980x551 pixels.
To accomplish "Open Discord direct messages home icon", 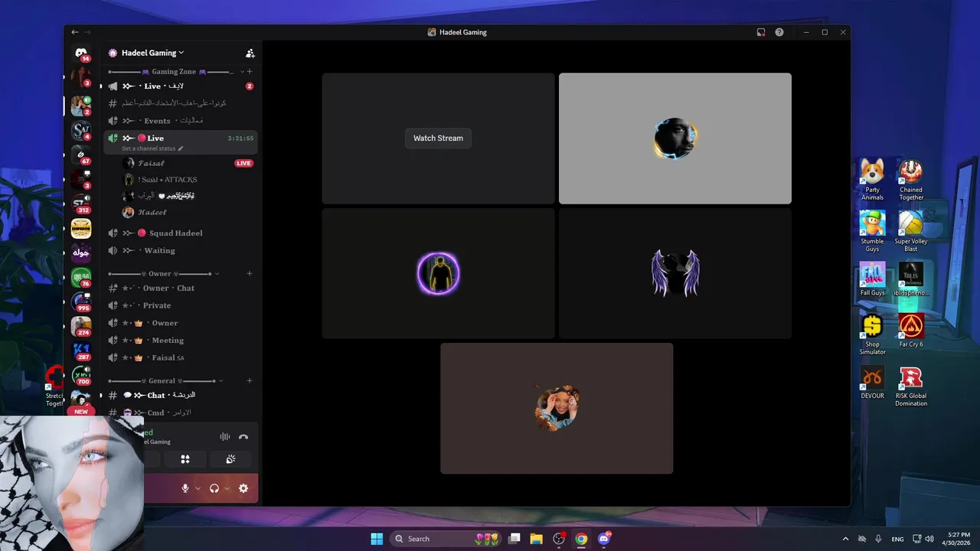I will [x=81, y=53].
